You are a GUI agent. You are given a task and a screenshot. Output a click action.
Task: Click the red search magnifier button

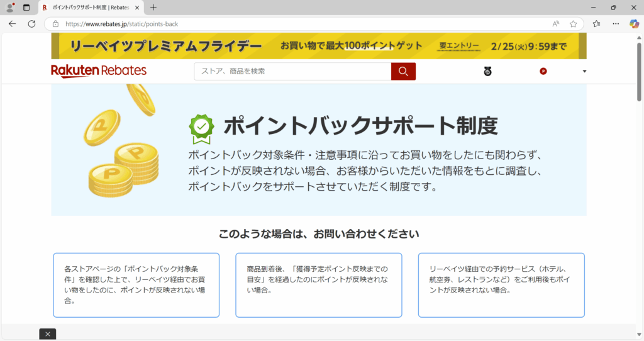[x=403, y=71]
